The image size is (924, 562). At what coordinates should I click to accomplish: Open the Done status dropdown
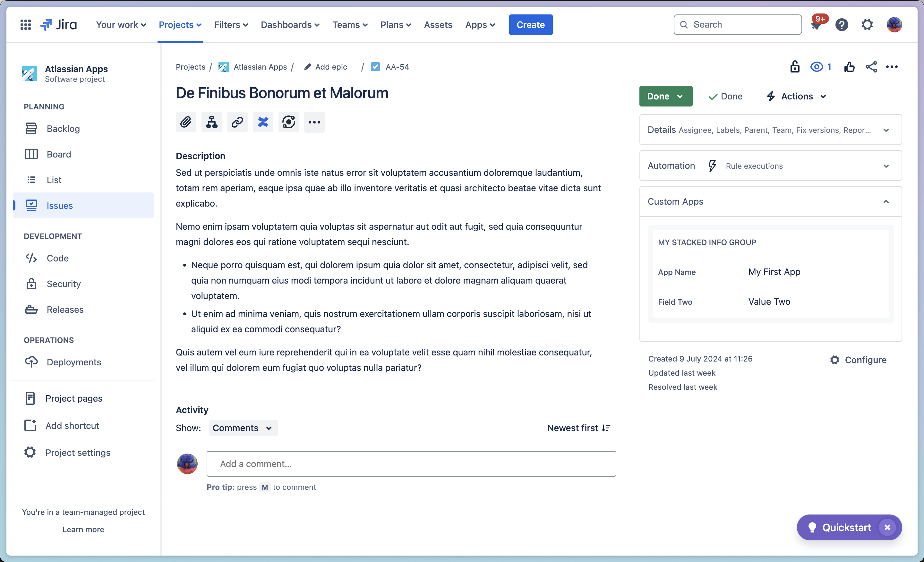coord(665,96)
